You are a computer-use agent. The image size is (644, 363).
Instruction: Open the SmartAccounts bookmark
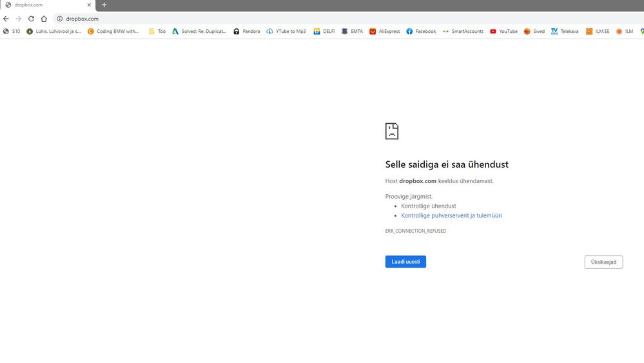pos(463,31)
